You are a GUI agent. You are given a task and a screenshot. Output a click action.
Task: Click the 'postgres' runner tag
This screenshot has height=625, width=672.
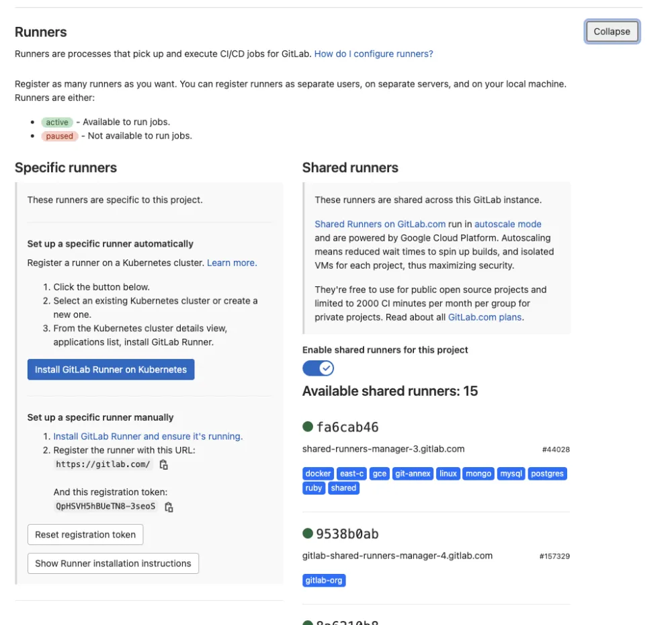[547, 474]
